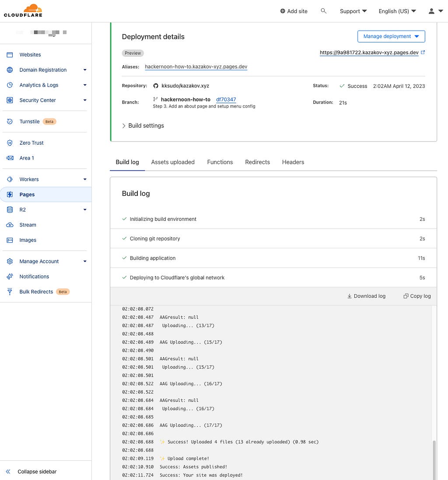
Task: Switch to the Redirects tab
Action: (x=257, y=162)
